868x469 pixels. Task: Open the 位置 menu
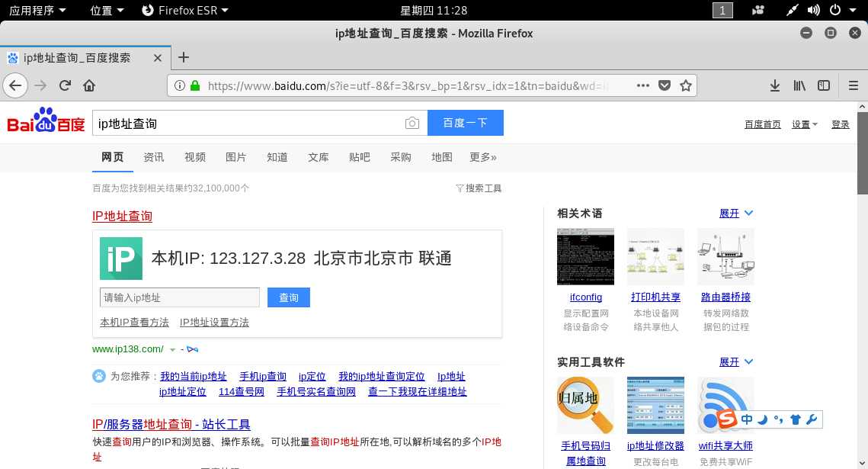coord(107,10)
